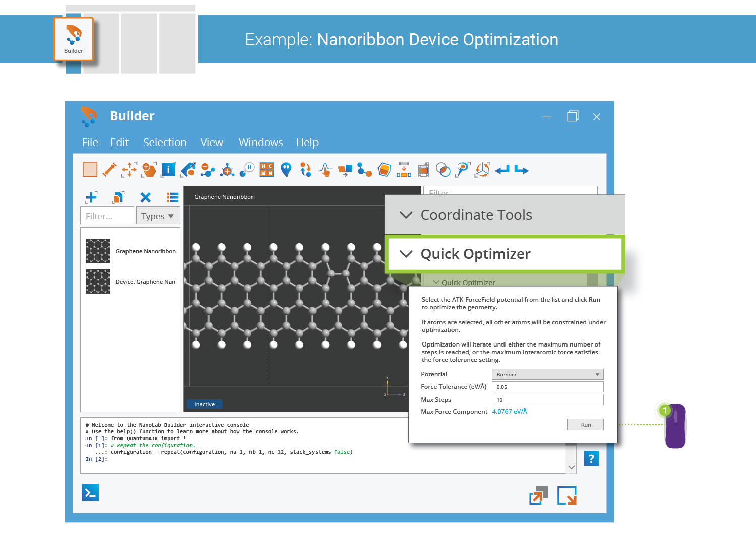Screen dimensions: 756x554
Task: Click the film strip animation icon in the toolbar
Action: tap(423, 170)
